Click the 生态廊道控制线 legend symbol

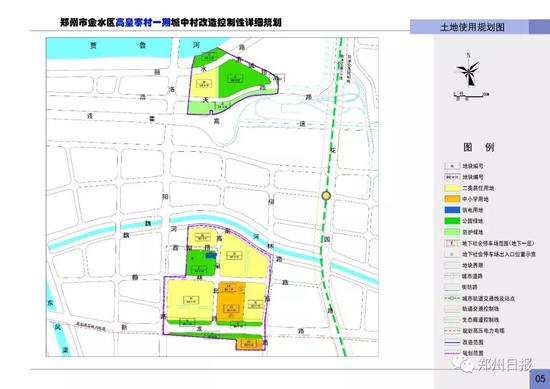[452, 320]
